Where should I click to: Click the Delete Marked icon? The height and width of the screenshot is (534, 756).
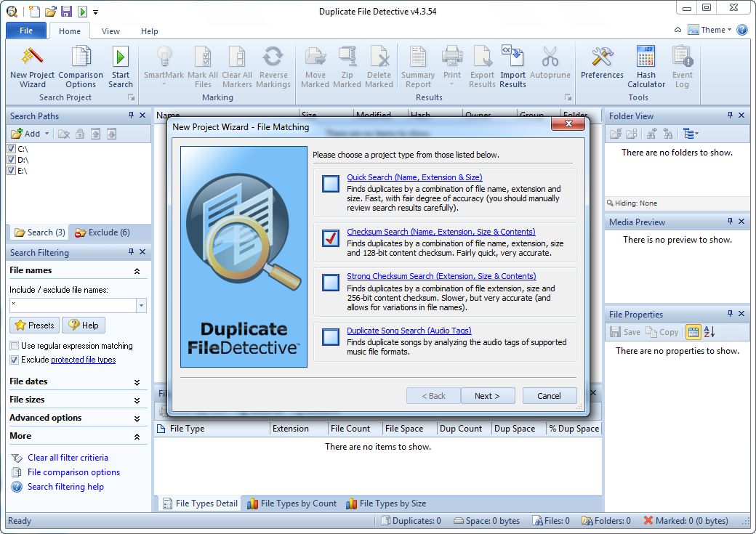pyautogui.click(x=379, y=57)
